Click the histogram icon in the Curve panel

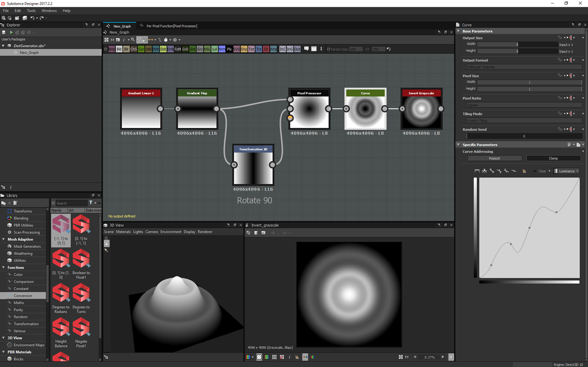coord(524,171)
